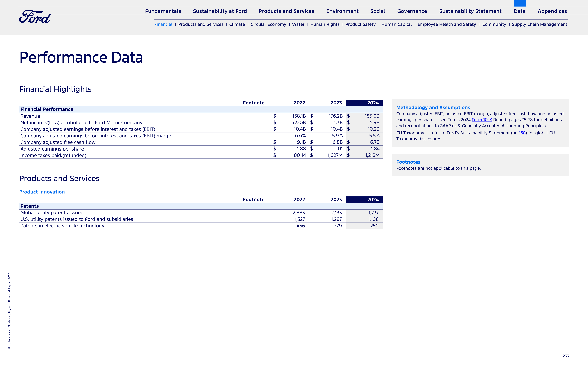This screenshot has width=588, height=368.
Task: Click the Revenue row label
Action: [30, 116]
